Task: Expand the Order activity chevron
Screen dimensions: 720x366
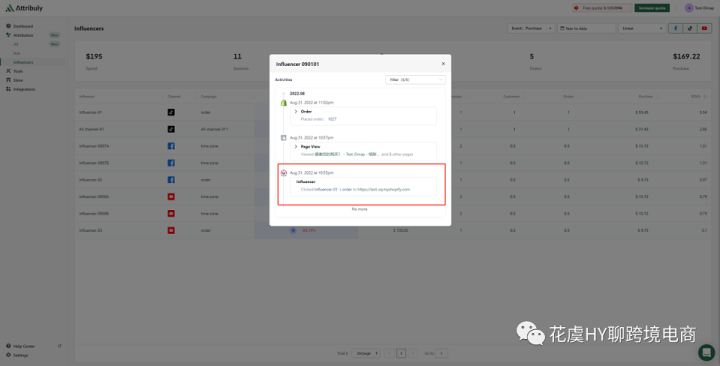Action: coord(296,112)
